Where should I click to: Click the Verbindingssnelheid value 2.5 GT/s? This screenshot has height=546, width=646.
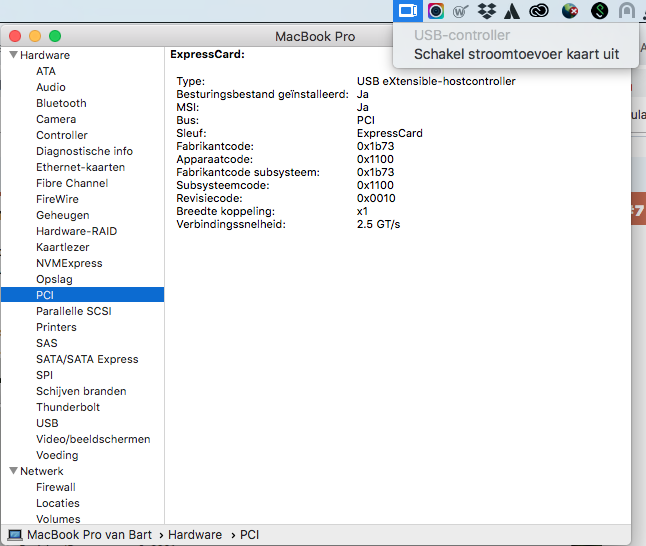coord(378,224)
